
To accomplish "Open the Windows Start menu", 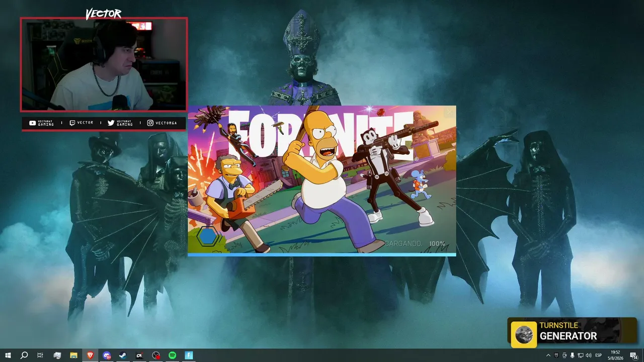I will (8, 355).
